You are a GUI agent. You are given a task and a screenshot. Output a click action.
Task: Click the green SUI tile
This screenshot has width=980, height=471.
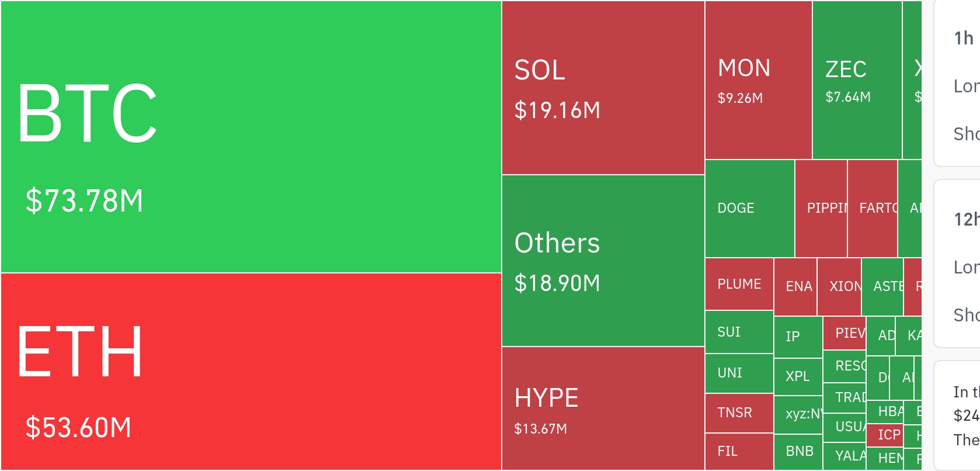(x=739, y=332)
